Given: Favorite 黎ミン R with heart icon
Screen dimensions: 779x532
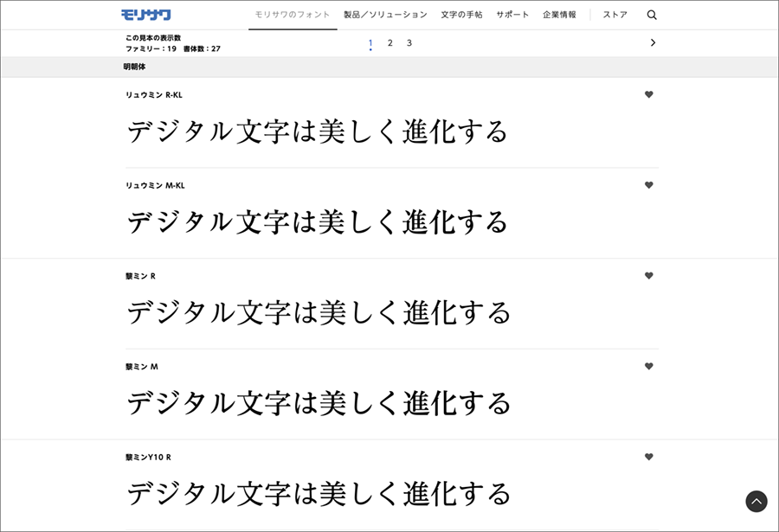Looking at the screenshot, I should click(649, 275).
